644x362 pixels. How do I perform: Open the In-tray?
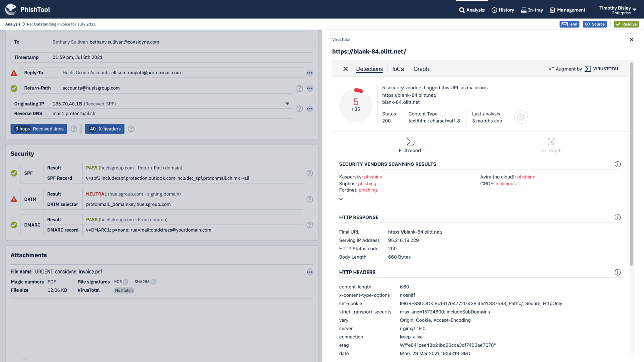point(532,10)
